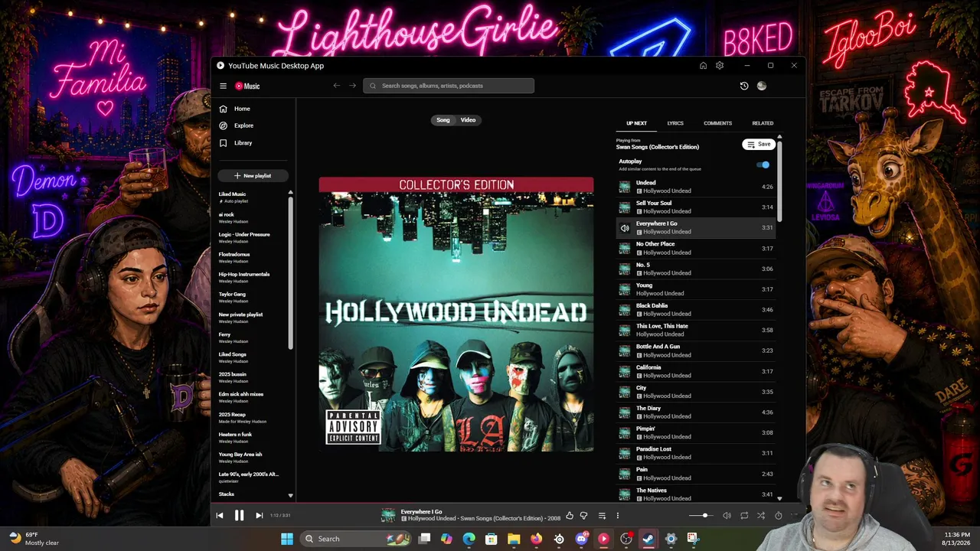980x551 pixels.
Task: Click the now-playing speaker icon on Everywhere I Go
Action: coord(625,228)
